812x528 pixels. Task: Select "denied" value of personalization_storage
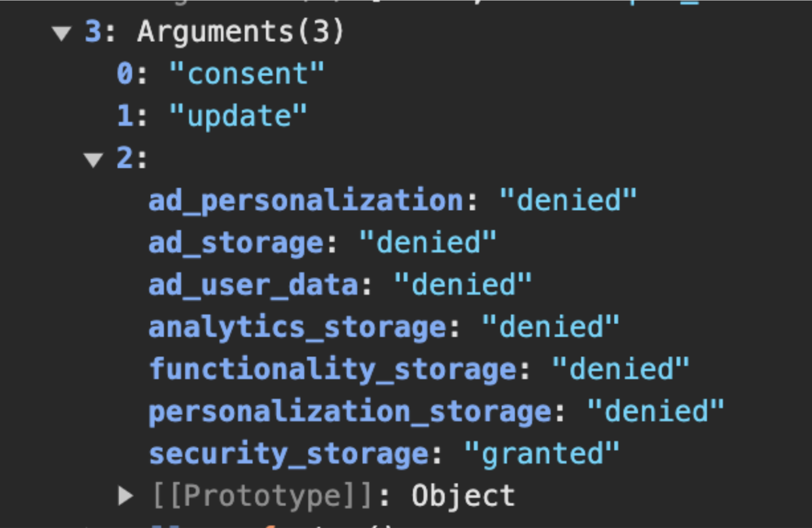(656, 411)
